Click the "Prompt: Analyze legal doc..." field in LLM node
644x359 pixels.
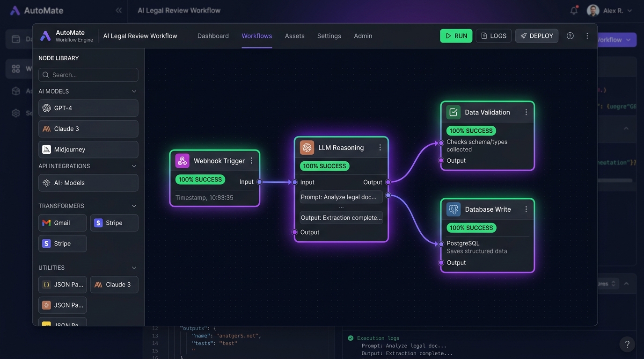pyautogui.click(x=341, y=197)
